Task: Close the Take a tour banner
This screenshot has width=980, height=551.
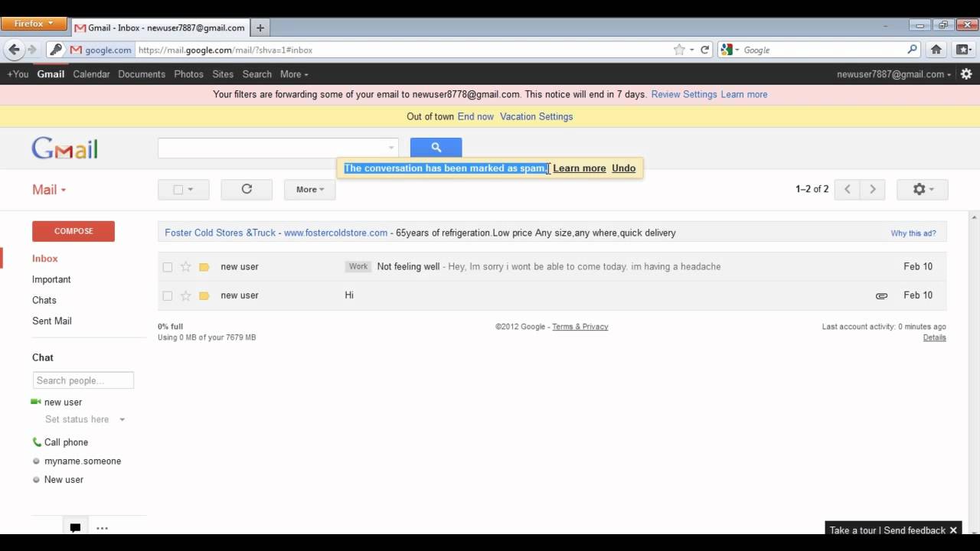Action: [x=953, y=530]
